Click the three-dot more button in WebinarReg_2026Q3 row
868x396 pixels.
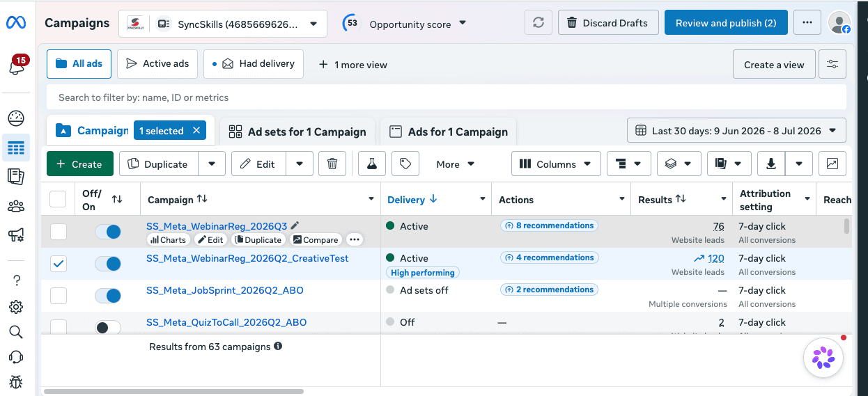[355, 239]
